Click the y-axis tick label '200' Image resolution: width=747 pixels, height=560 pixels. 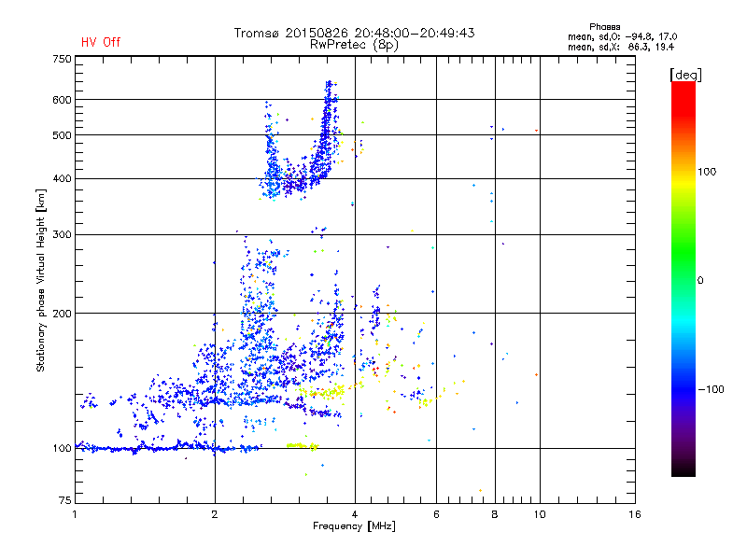point(62,314)
